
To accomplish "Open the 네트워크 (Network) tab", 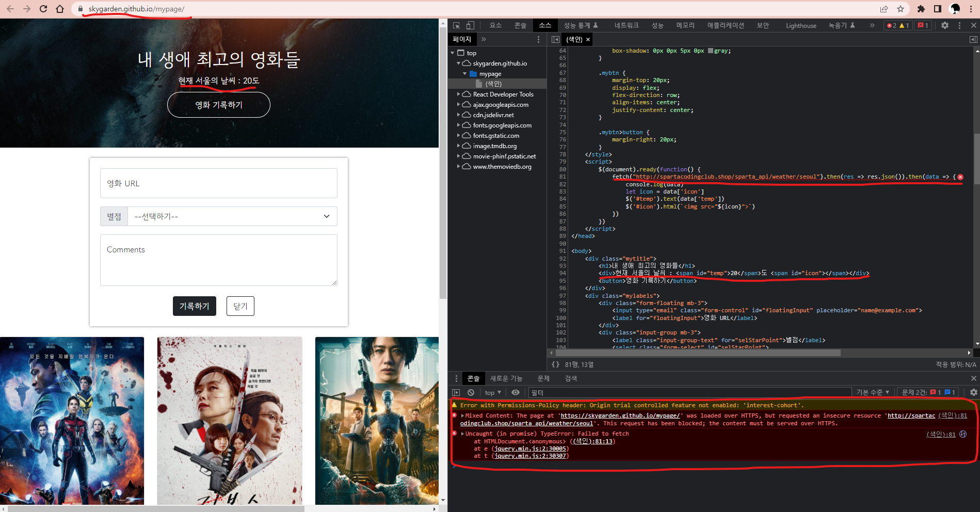I will click(626, 25).
